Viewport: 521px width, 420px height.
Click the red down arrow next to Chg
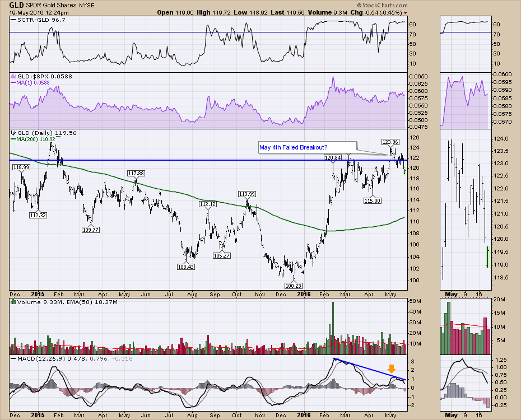pos(405,13)
